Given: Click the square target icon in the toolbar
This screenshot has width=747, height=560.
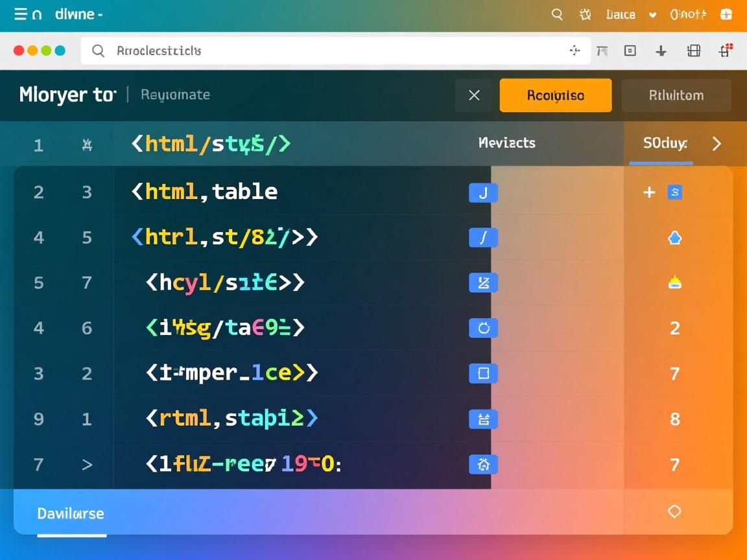Looking at the screenshot, I should tap(630, 51).
